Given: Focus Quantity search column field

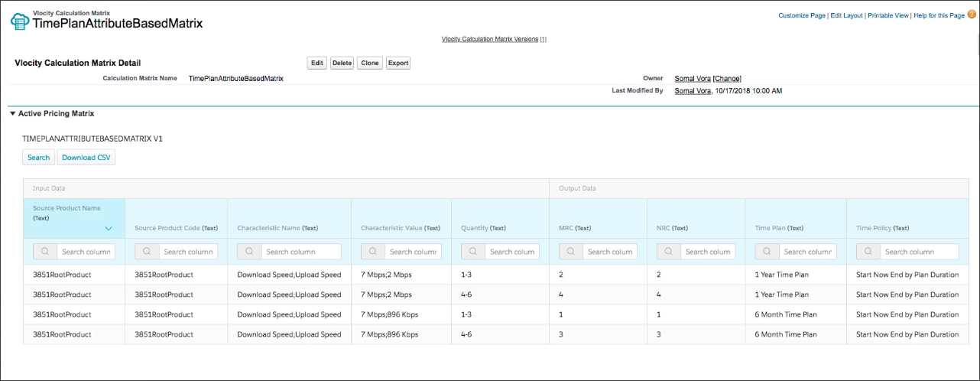Looking at the screenshot, I should point(513,252).
